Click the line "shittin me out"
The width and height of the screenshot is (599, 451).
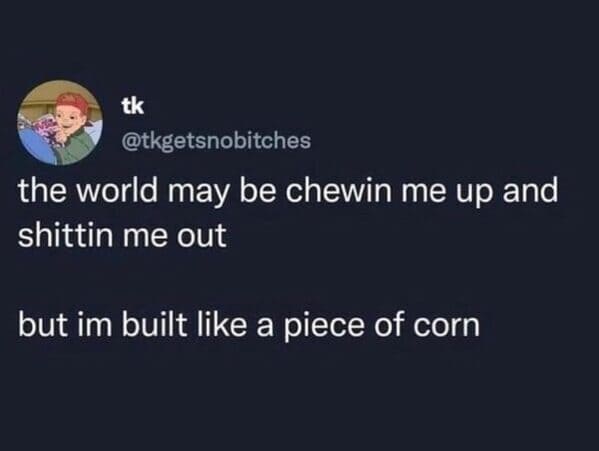pos(122,235)
